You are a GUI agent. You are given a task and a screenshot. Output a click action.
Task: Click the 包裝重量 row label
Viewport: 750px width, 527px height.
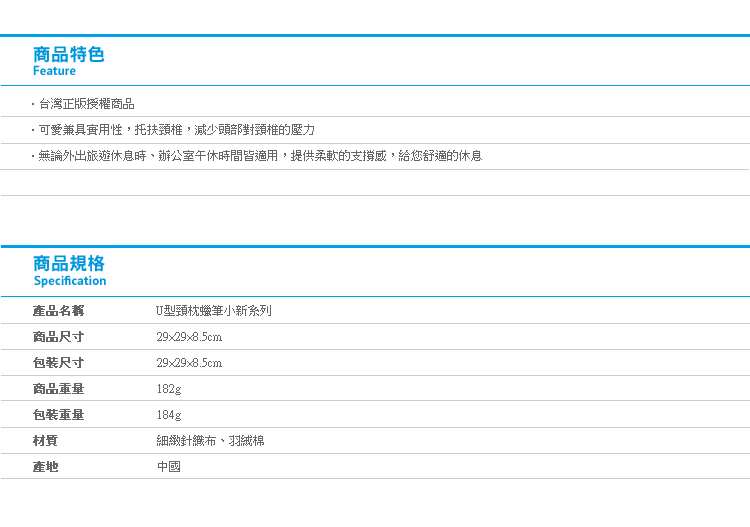pyautogui.click(x=58, y=415)
